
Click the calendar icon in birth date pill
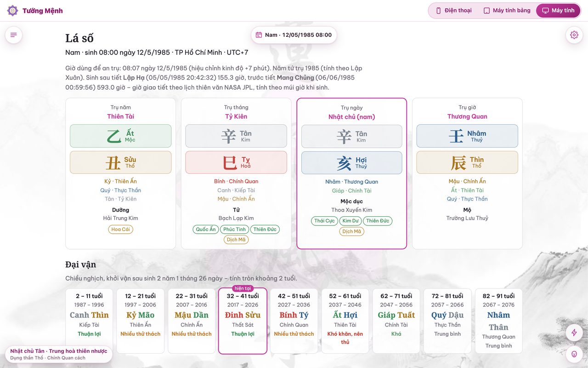click(259, 35)
